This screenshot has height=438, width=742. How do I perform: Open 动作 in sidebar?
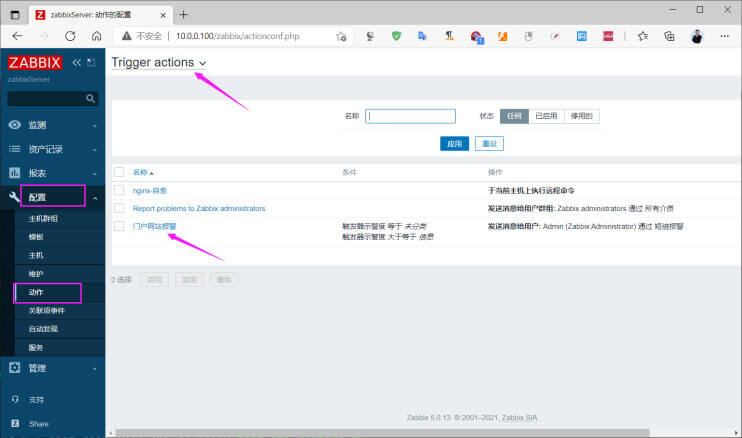(x=36, y=292)
